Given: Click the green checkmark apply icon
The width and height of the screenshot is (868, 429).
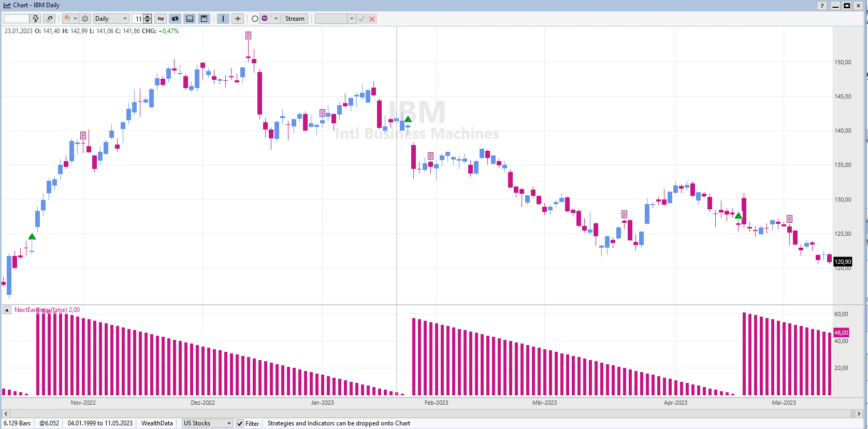Looking at the screenshot, I should [361, 19].
